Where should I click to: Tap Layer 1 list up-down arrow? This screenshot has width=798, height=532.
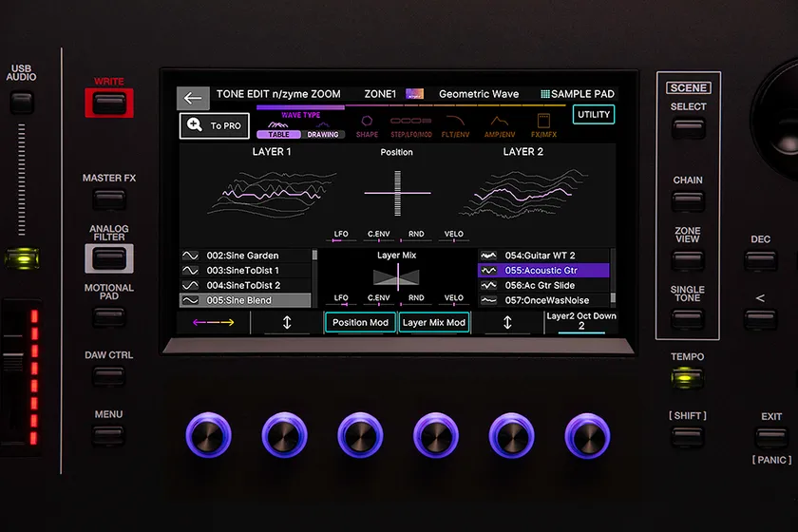point(287,322)
